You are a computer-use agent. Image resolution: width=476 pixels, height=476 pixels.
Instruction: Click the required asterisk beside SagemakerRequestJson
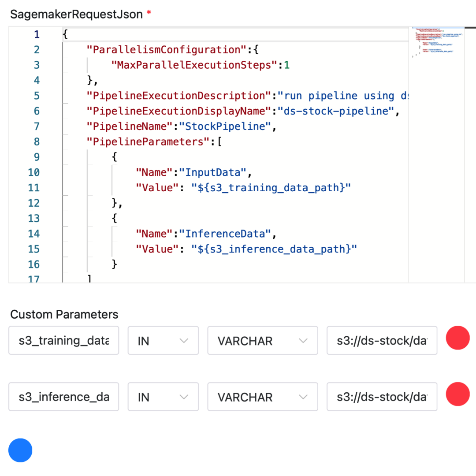(x=149, y=13)
